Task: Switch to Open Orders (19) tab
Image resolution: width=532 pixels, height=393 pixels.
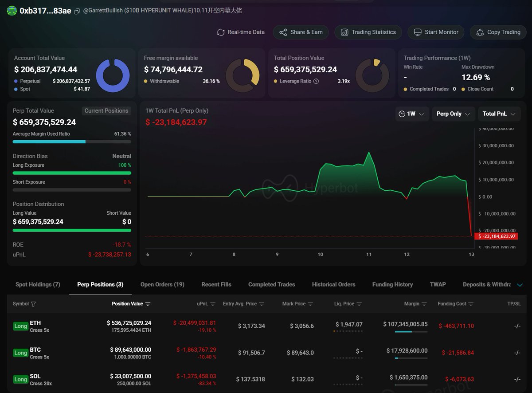Action: click(162, 284)
